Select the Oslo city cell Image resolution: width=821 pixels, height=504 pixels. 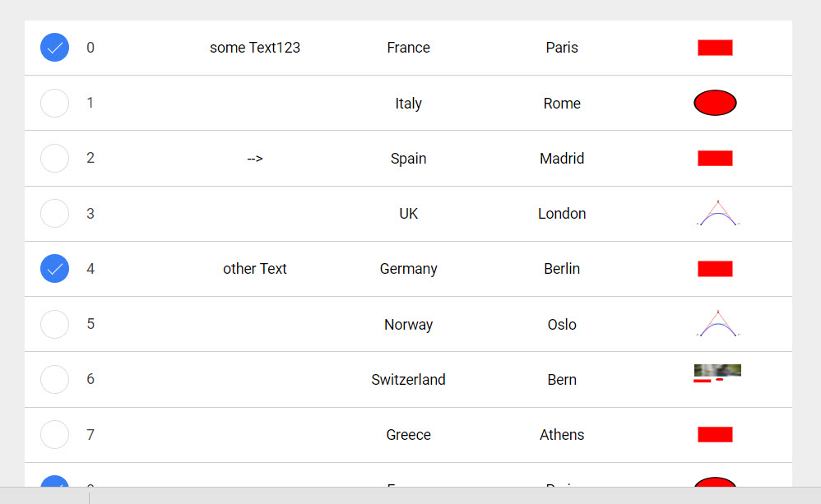562,324
